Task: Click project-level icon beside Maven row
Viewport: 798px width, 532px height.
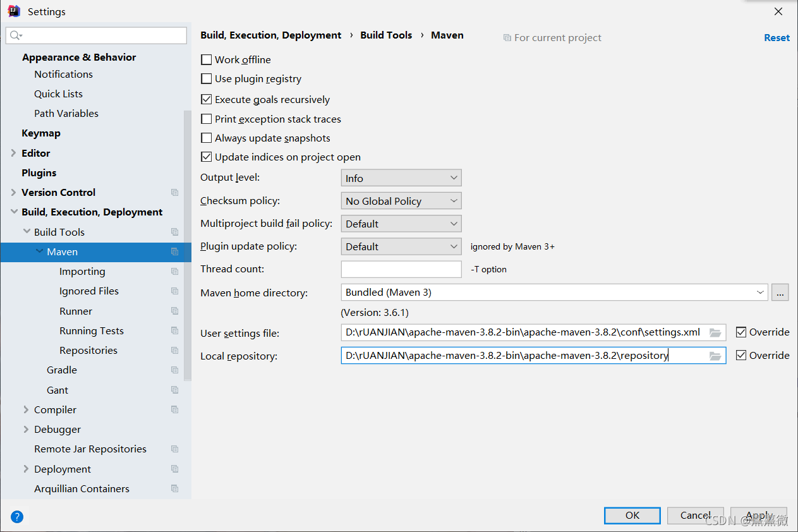Action: point(175,251)
